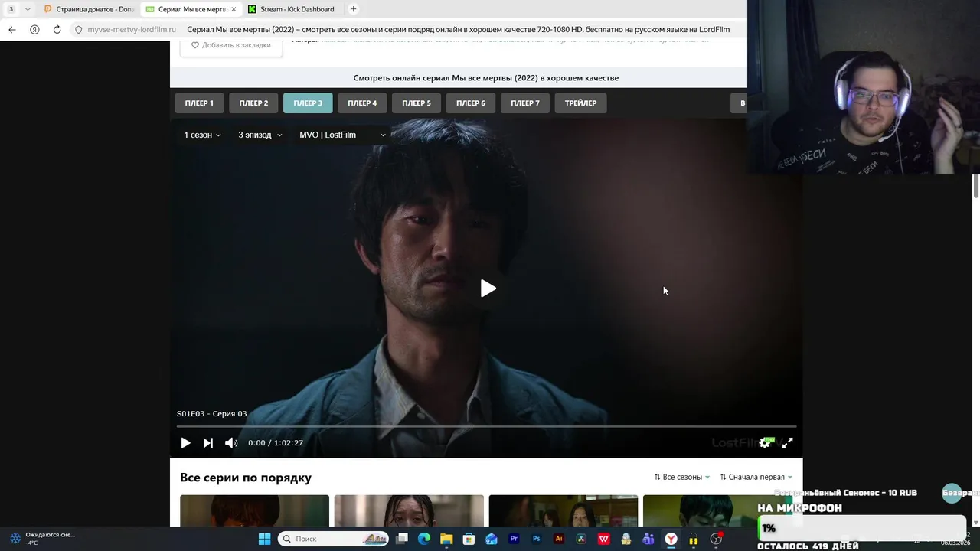Open the ТРЕЙЛЕР tab
This screenshot has width=980, height=551.
click(x=580, y=103)
